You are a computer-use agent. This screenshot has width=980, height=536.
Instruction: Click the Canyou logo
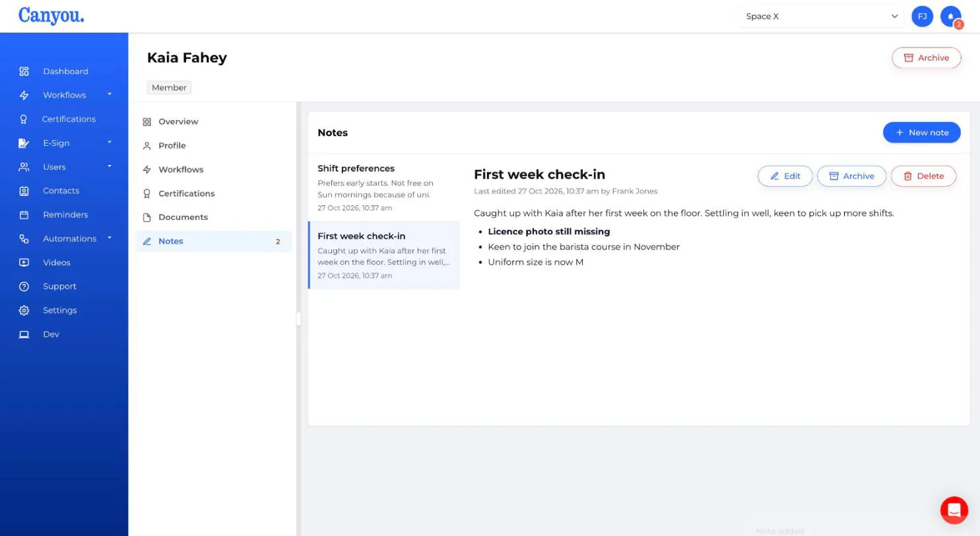pyautogui.click(x=51, y=15)
